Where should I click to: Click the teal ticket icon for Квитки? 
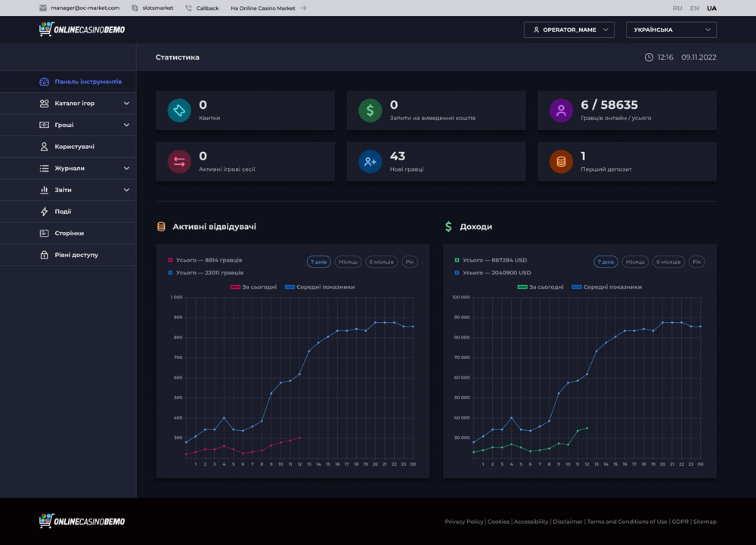coord(179,110)
